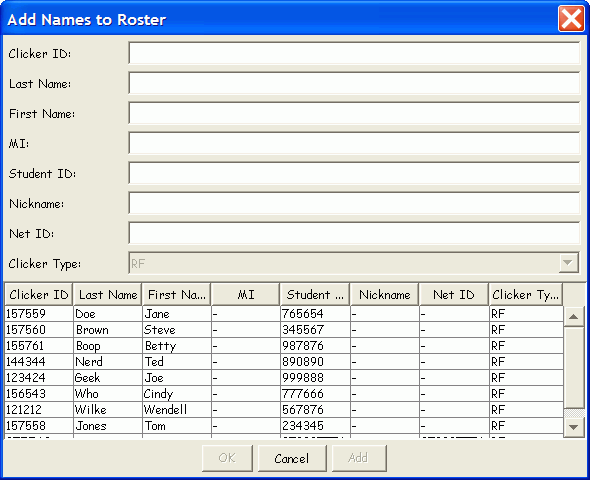Select clicker ID 157559 cell
Image resolution: width=590 pixels, height=480 pixels.
(39, 314)
